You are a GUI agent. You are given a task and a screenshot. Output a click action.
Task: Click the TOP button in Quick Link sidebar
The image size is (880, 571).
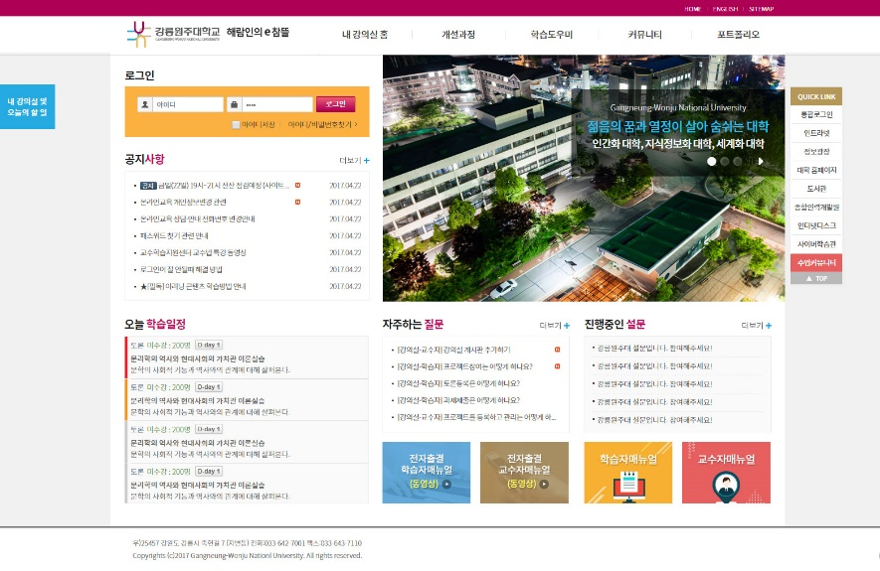(x=816, y=278)
